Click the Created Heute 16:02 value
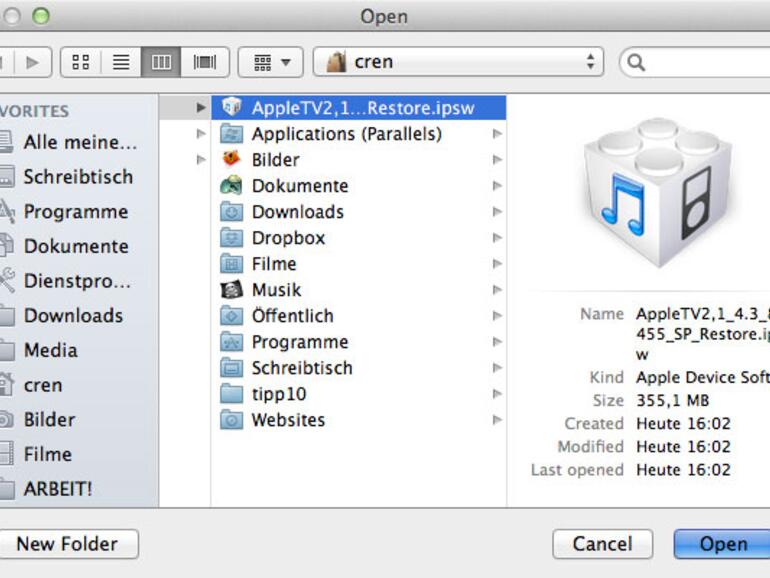The width and height of the screenshot is (770, 578). coord(684,424)
